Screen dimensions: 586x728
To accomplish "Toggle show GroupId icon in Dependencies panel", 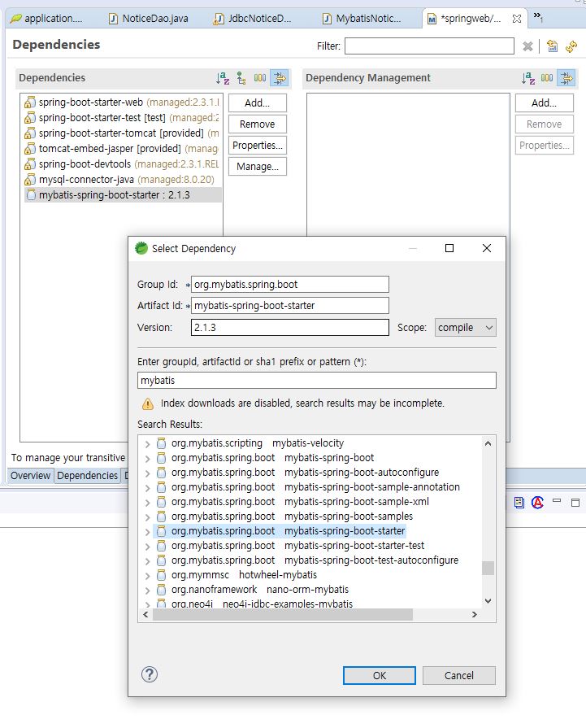I will [x=260, y=78].
